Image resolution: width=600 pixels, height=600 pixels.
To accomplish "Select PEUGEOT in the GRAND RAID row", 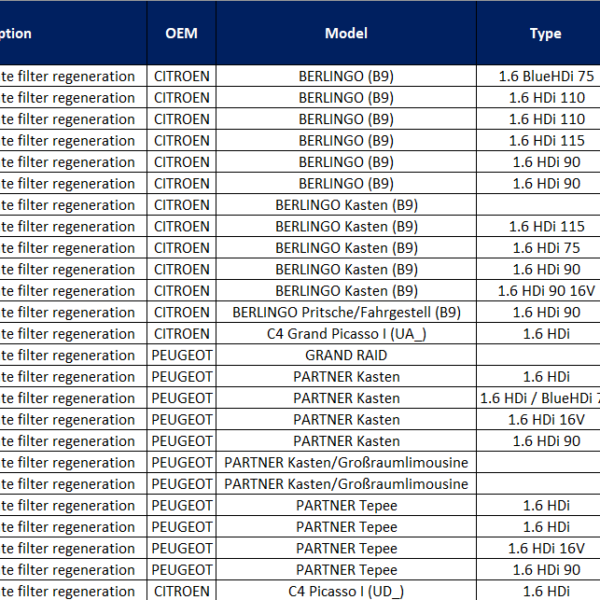I will click(181, 355).
